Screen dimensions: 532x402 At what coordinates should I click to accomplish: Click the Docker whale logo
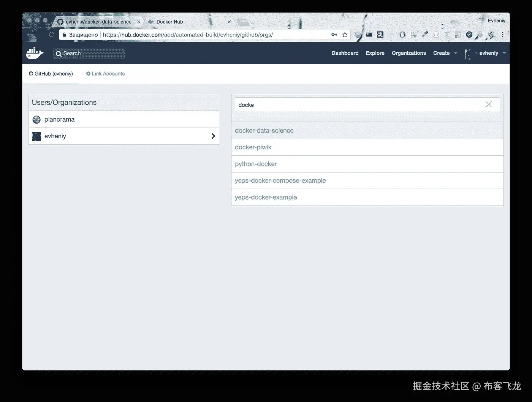tap(35, 53)
